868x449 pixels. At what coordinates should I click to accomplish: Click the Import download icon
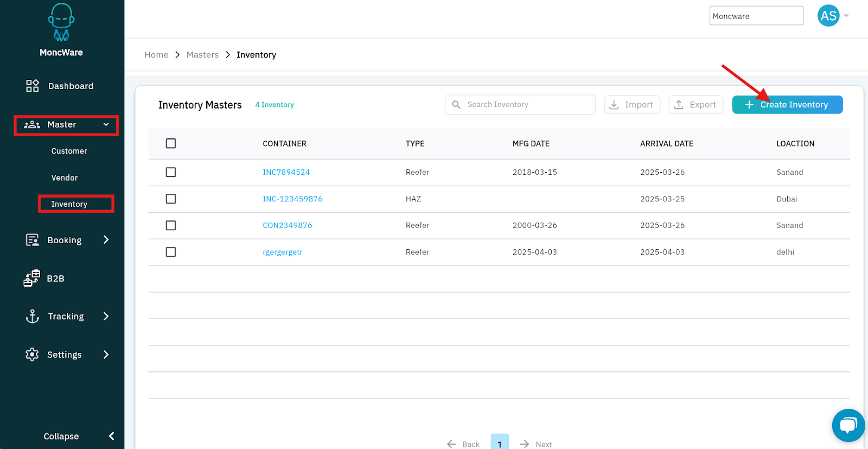pyautogui.click(x=614, y=105)
